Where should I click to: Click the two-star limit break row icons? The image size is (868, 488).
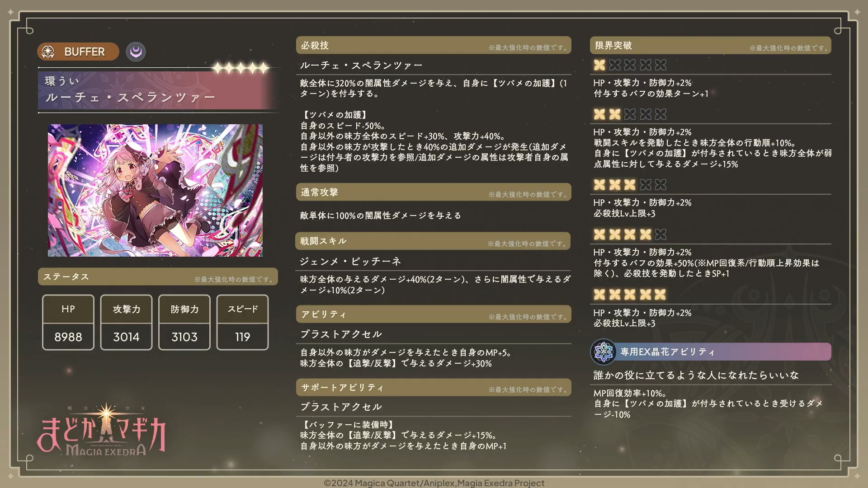point(630,114)
